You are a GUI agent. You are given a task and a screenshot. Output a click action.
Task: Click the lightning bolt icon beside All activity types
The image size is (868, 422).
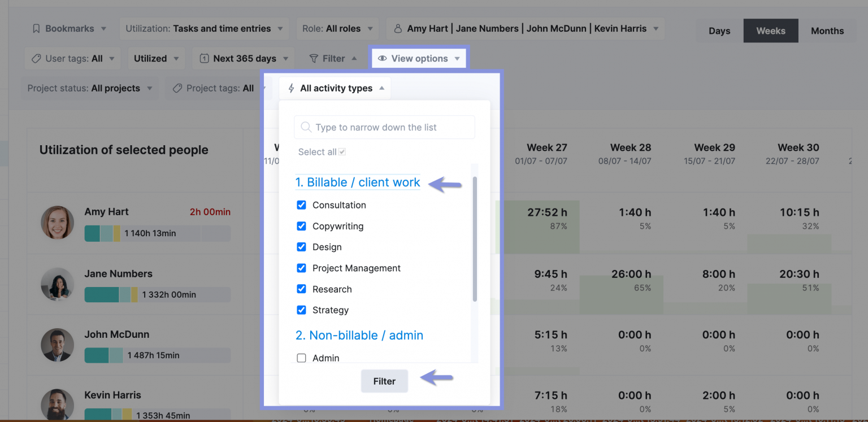click(x=290, y=88)
